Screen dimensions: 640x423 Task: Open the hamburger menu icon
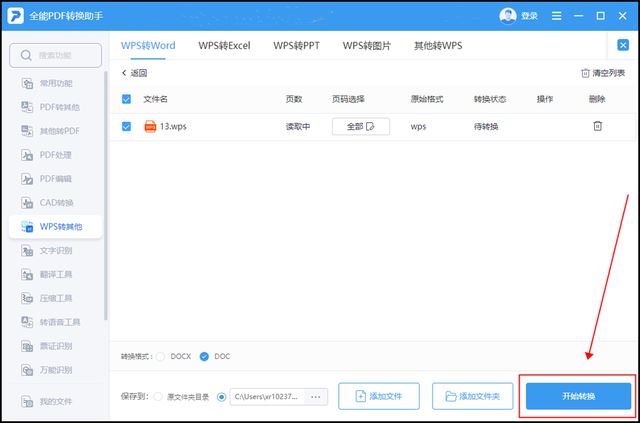coord(556,16)
